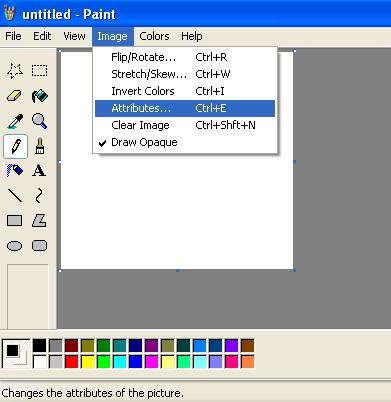The image size is (391, 402).
Task: Click the 'Ctrl+E' shortcut text beside Attributes
Action: tap(211, 108)
